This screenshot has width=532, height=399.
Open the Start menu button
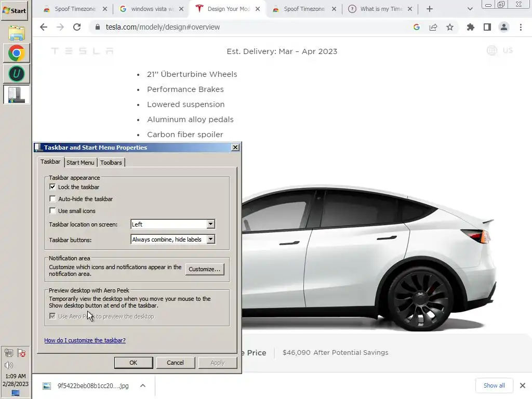14,10
